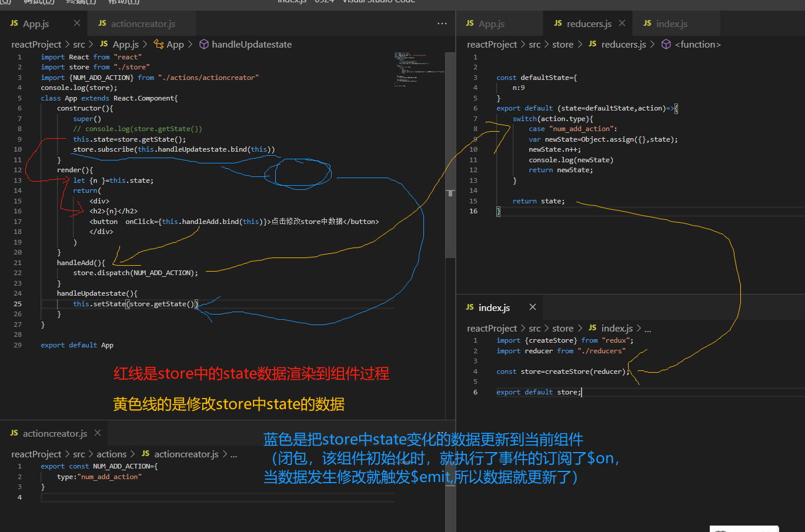Click JS file icon on left App.js tab

14,24
